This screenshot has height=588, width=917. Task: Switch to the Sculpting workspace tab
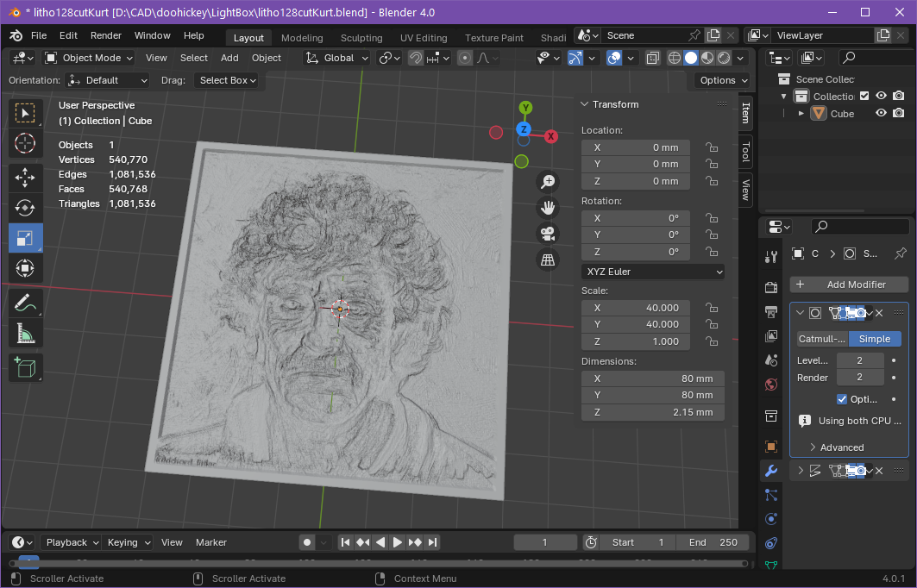tap(361, 38)
